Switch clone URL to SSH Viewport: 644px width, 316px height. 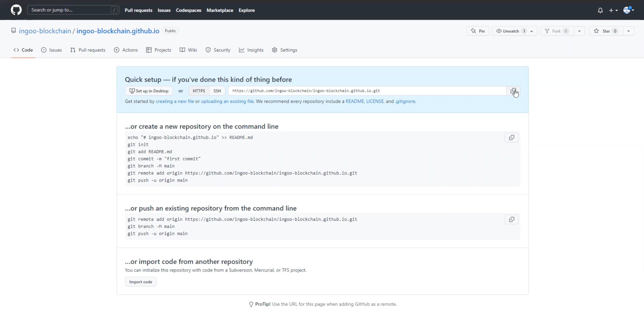pyautogui.click(x=217, y=91)
